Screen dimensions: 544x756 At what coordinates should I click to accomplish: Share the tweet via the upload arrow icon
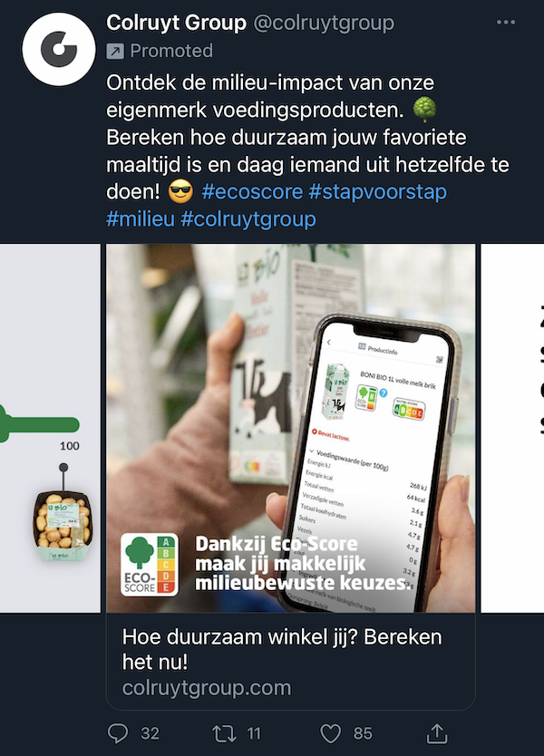(437, 733)
